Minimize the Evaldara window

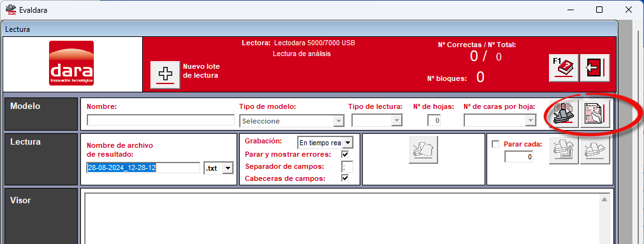[x=570, y=10]
